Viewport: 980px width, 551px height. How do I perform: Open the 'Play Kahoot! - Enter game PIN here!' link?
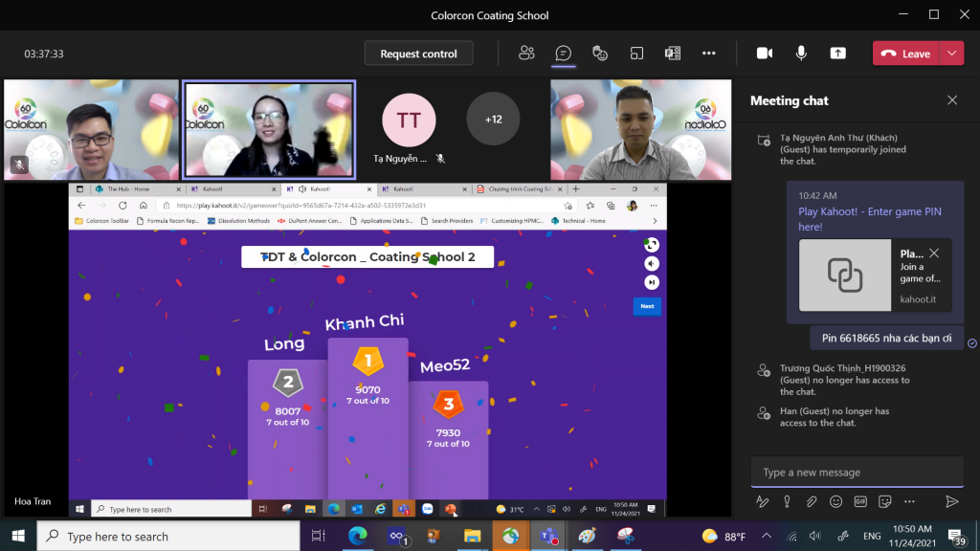[x=869, y=219]
